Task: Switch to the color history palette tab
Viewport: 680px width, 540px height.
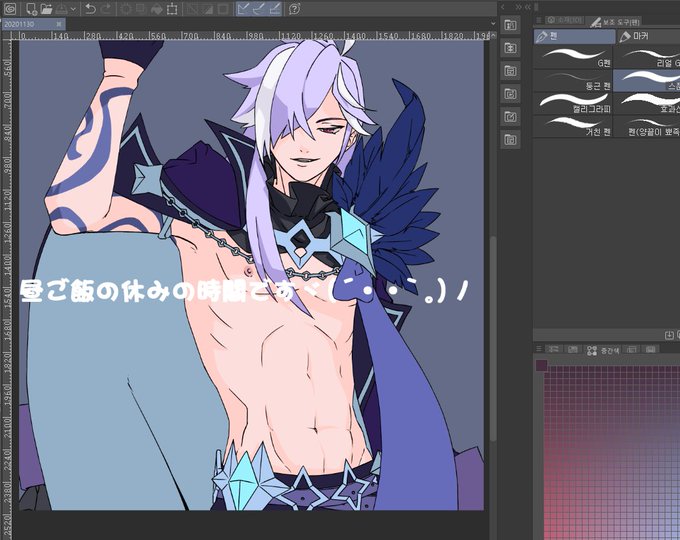Action: 650,349
